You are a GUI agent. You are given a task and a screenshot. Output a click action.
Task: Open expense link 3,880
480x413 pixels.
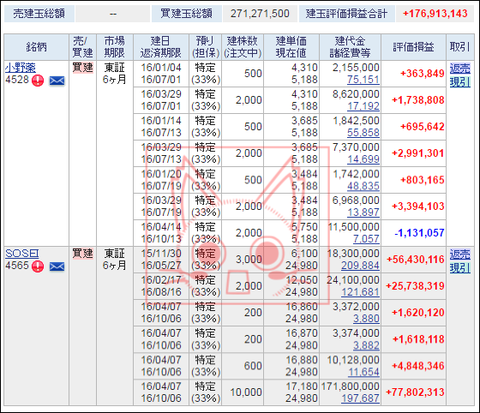(x=366, y=319)
